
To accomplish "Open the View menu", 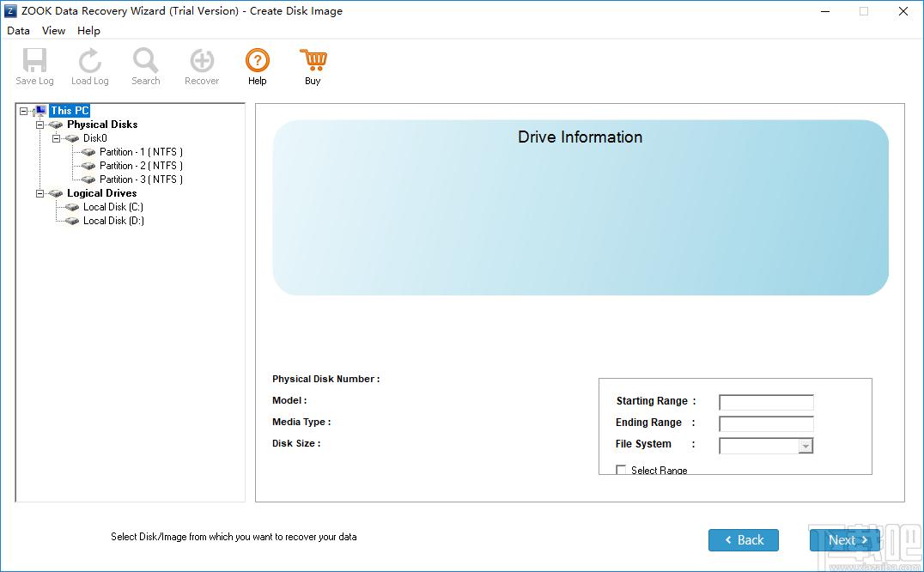I will click(x=53, y=31).
